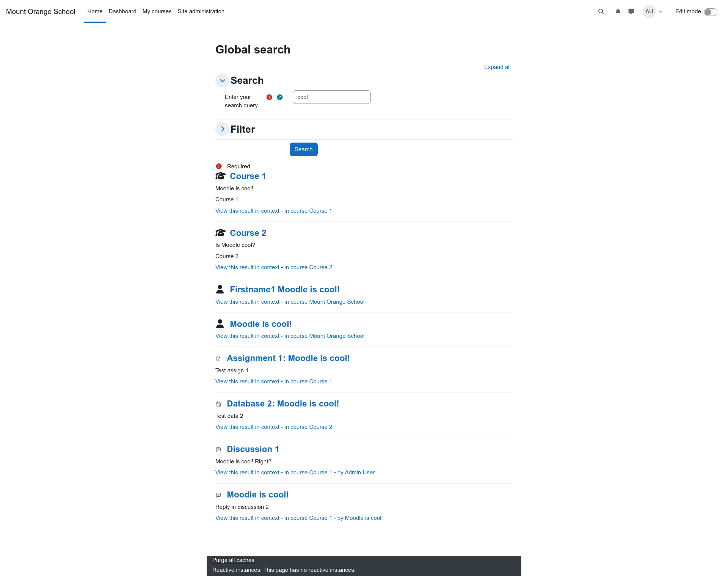Image resolution: width=728 pixels, height=576 pixels.
Task: Click by Moodle is cool! author link
Action: click(360, 518)
